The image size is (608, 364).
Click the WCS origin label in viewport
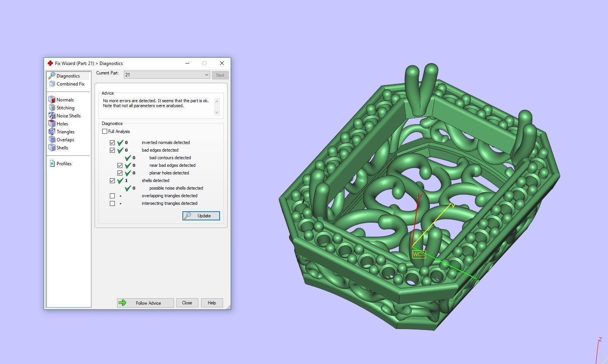(x=419, y=255)
